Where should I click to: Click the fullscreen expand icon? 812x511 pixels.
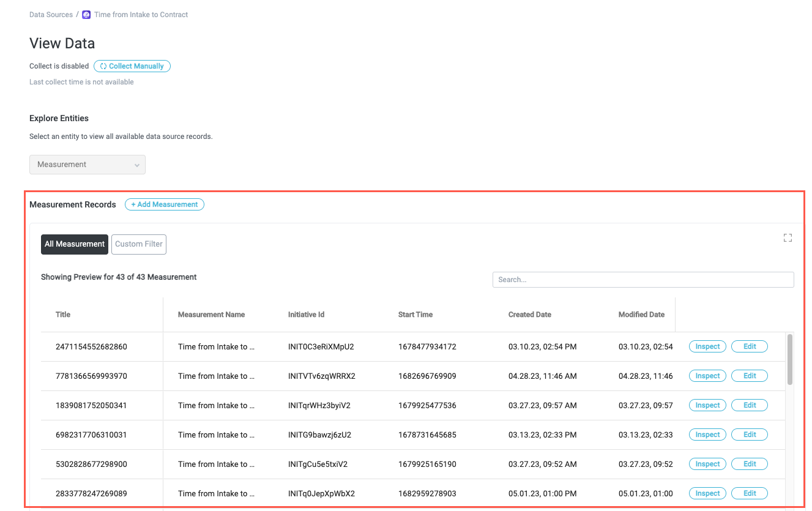pos(788,238)
